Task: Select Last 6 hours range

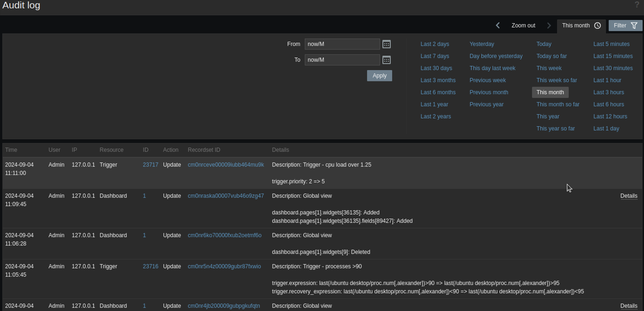Action: [608, 104]
